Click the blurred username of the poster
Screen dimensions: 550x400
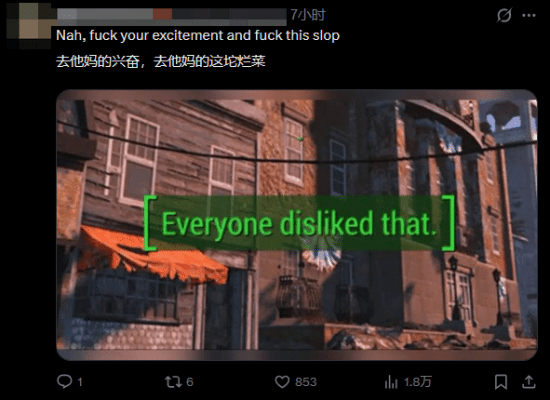coord(172,16)
